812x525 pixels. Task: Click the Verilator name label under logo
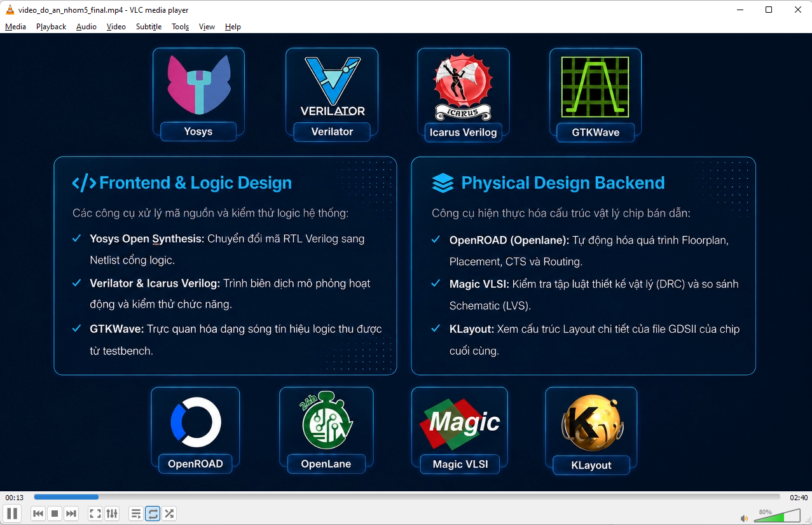pos(332,132)
